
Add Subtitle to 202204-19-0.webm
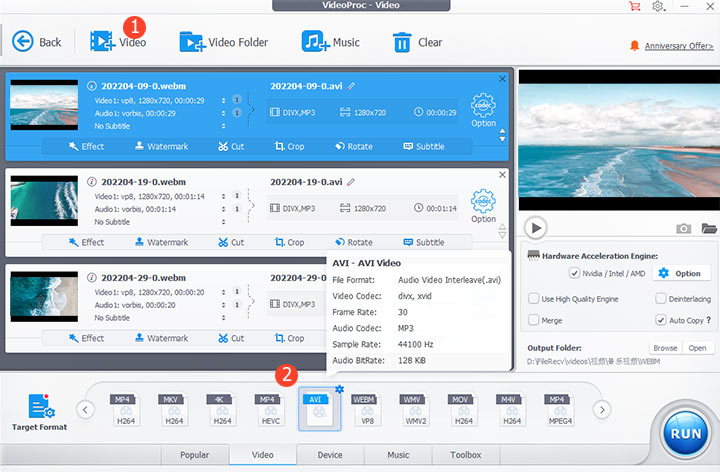pyautogui.click(x=424, y=242)
